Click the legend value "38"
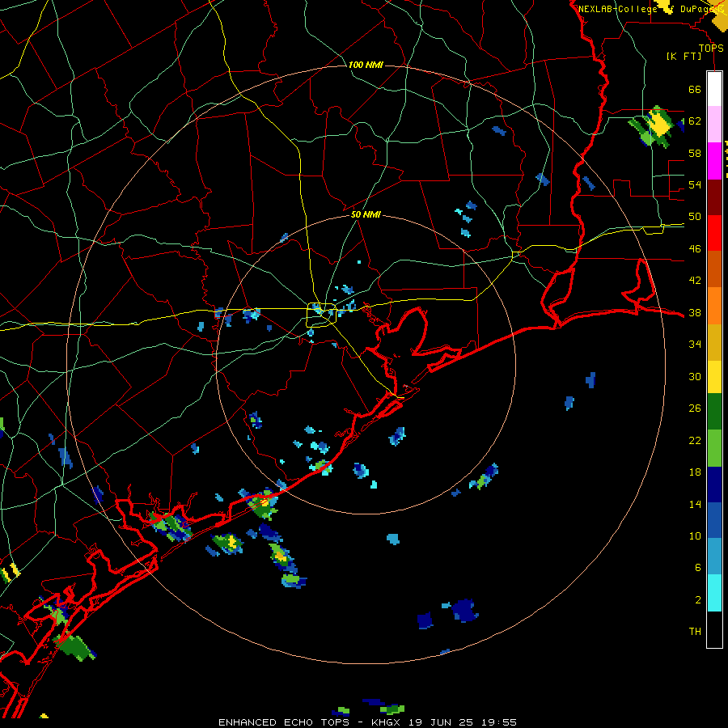The image size is (728, 728). pos(695,313)
